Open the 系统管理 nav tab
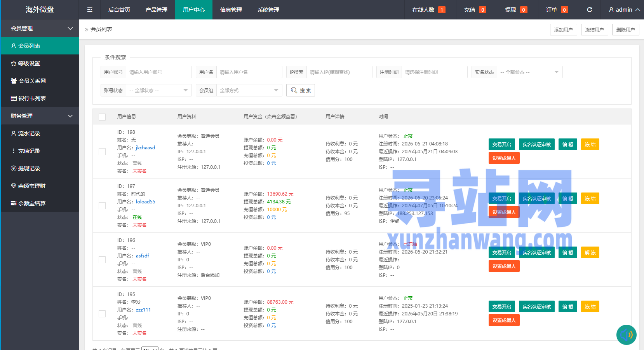644x350 pixels. point(268,10)
